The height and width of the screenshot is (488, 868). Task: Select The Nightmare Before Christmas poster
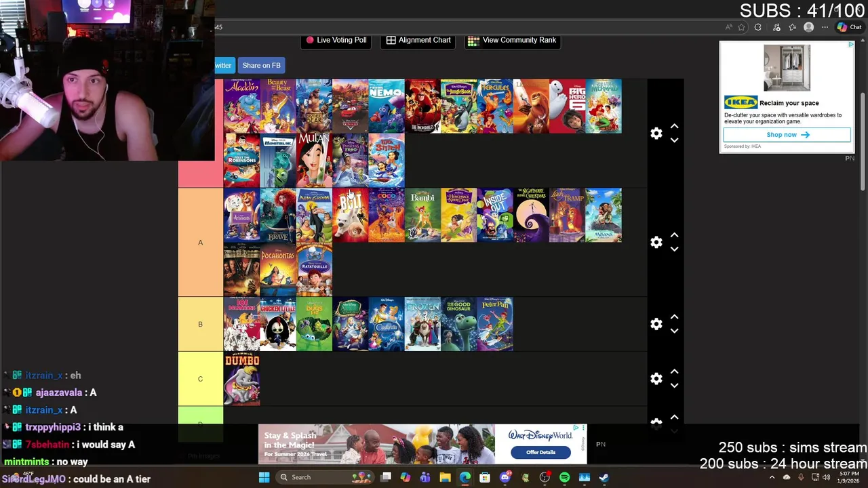point(531,215)
